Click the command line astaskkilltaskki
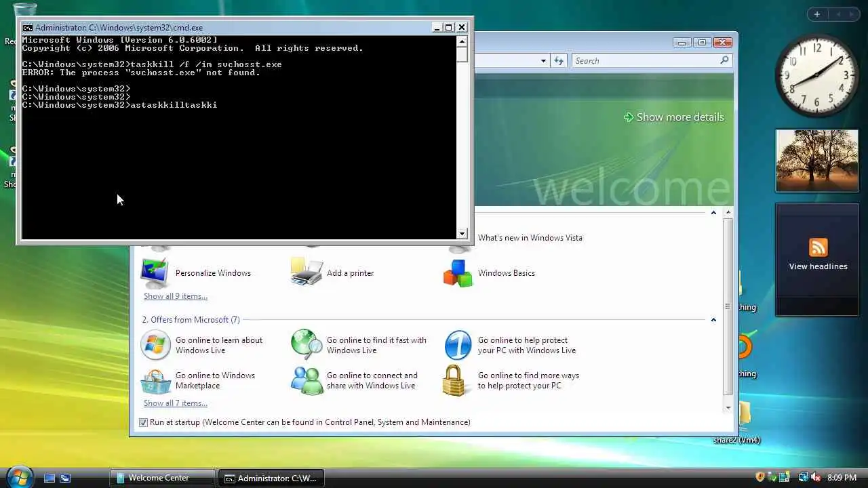Viewport: 868px width, 488px height. click(174, 105)
